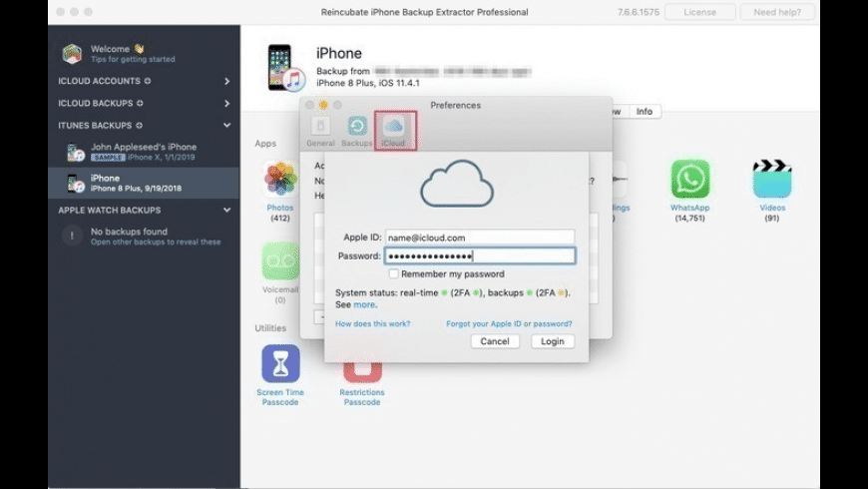The width and height of the screenshot is (868, 489).
Task: Enable Remember my password checkbox
Action: tap(393, 273)
